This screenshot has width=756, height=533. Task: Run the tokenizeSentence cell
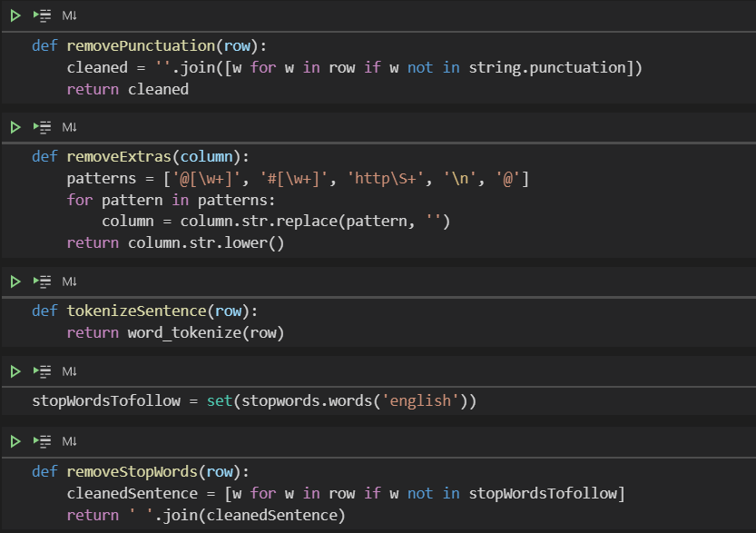tap(15, 281)
